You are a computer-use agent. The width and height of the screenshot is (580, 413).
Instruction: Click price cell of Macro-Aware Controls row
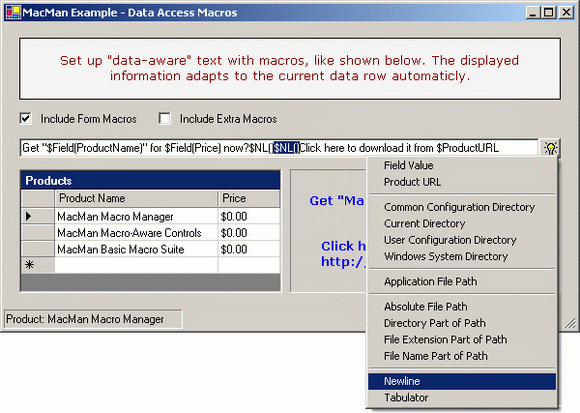click(249, 233)
